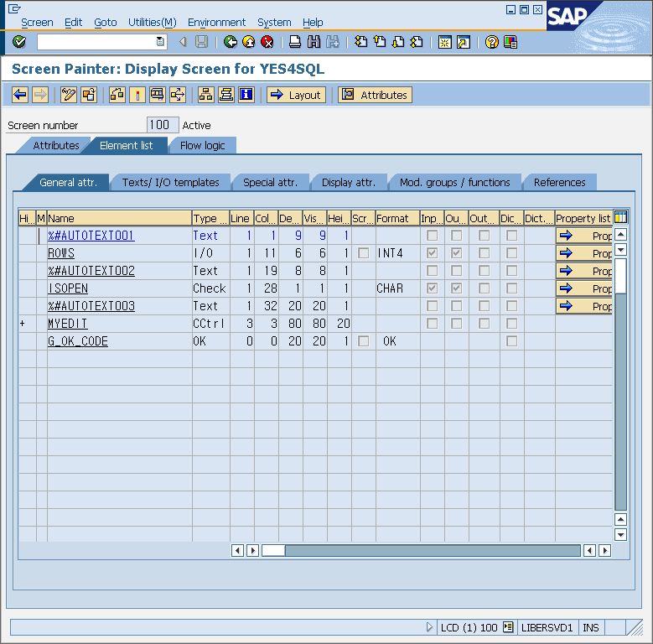Switch to Display attr. tab
The height and width of the screenshot is (644, 653).
click(x=349, y=183)
